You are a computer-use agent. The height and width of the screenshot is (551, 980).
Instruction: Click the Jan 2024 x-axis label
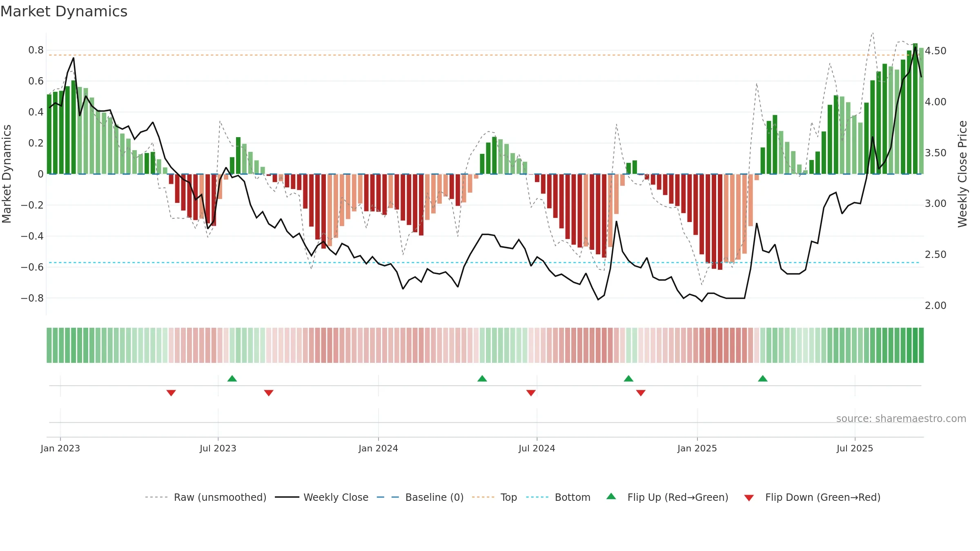click(379, 448)
